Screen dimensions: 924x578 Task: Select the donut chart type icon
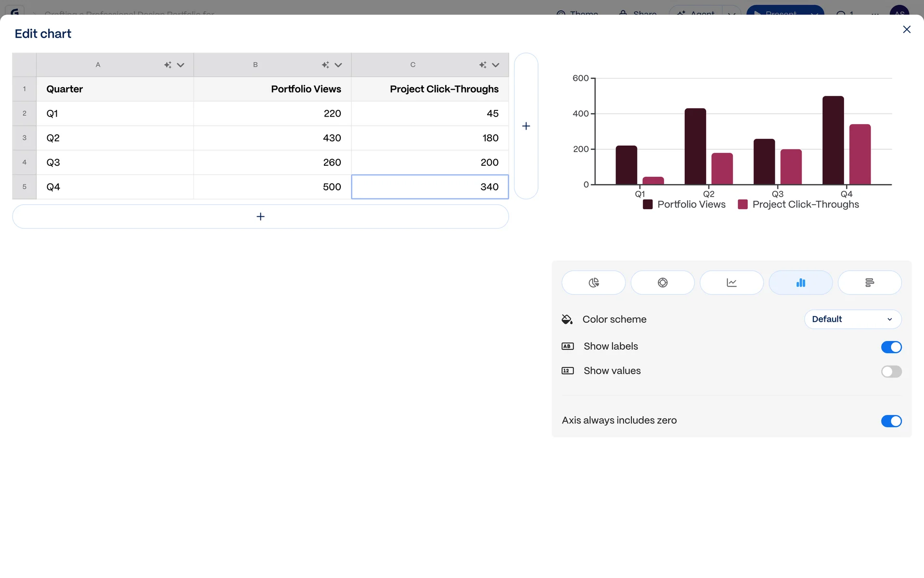tap(662, 283)
